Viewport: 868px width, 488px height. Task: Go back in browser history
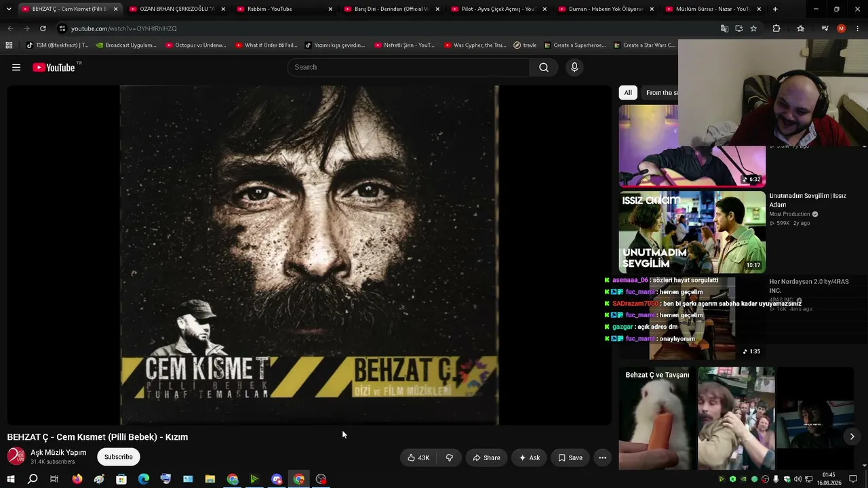10,28
